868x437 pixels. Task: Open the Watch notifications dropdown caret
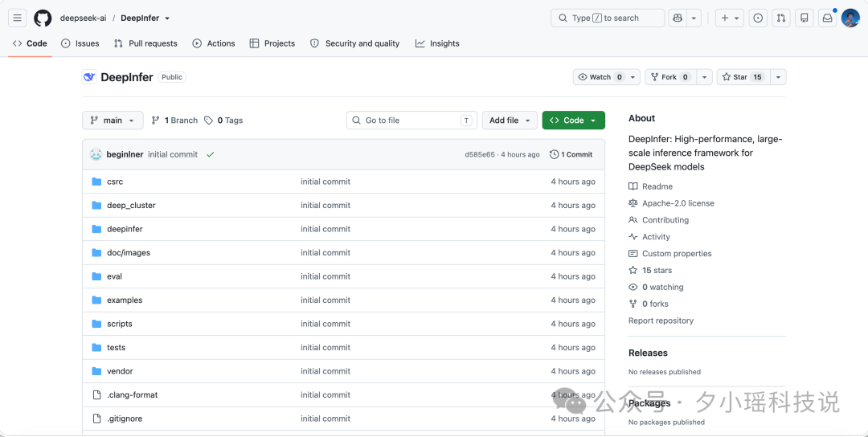pyautogui.click(x=634, y=77)
